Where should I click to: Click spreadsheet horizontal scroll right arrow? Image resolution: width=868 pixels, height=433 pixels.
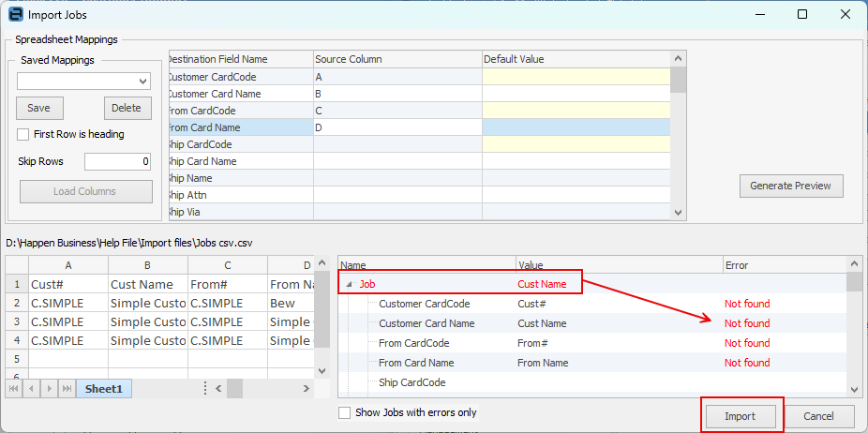pos(307,389)
